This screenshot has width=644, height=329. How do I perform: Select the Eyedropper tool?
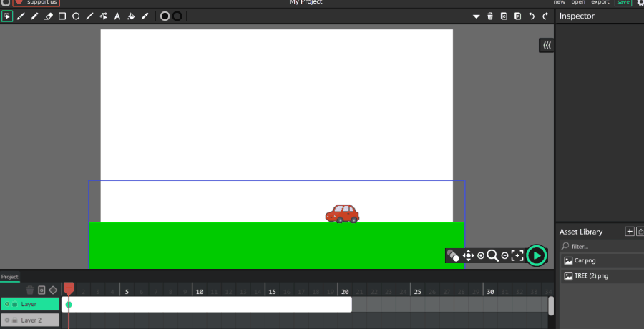[145, 16]
